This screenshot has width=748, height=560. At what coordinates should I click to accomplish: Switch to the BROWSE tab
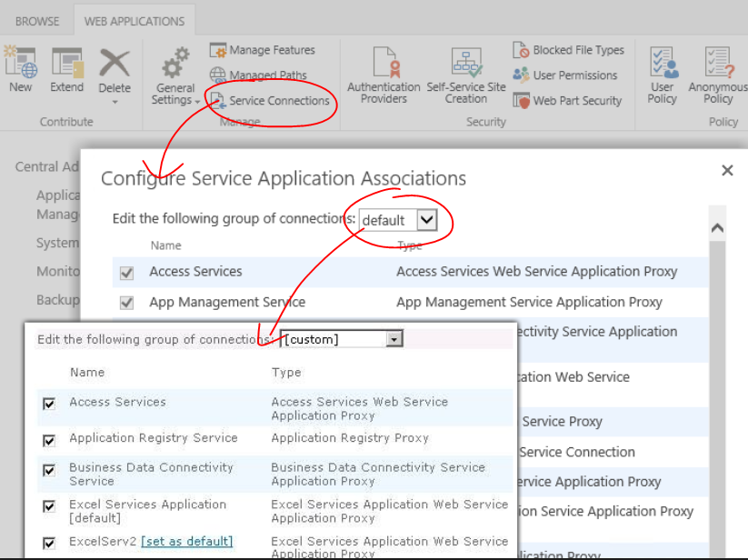click(x=37, y=21)
